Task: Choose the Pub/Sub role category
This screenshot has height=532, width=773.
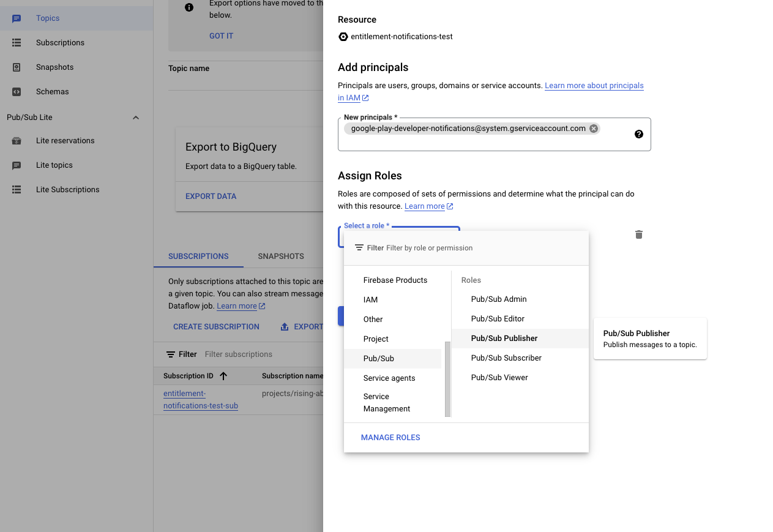Action: tap(393, 359)
